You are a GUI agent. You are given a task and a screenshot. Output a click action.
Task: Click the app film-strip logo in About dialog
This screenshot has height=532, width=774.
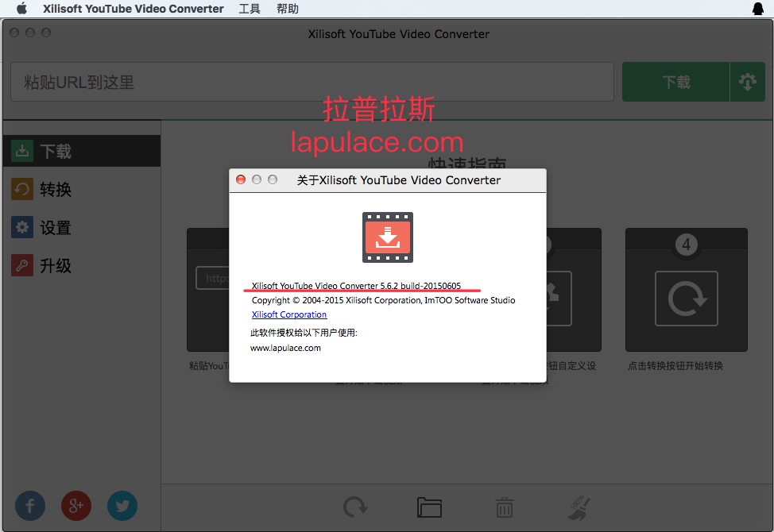[388, 237]
